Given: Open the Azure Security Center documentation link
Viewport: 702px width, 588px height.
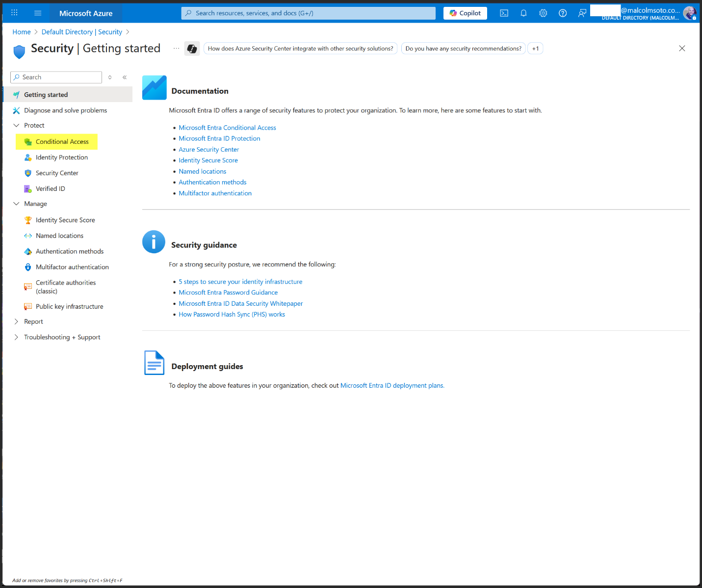Looking at the screenshot, I should tap(208, 150).
